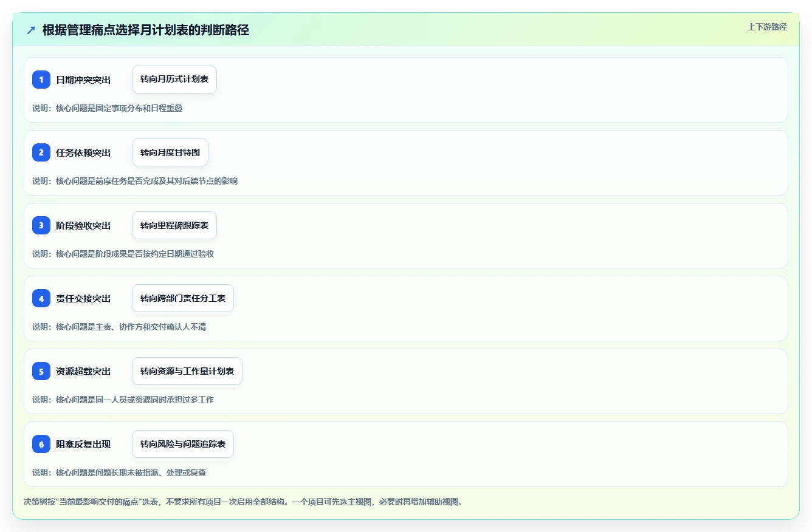Click the footer note starting 决策树按
Image resolution: width=812 pixels, height=532 pixels.
[243, 502]
